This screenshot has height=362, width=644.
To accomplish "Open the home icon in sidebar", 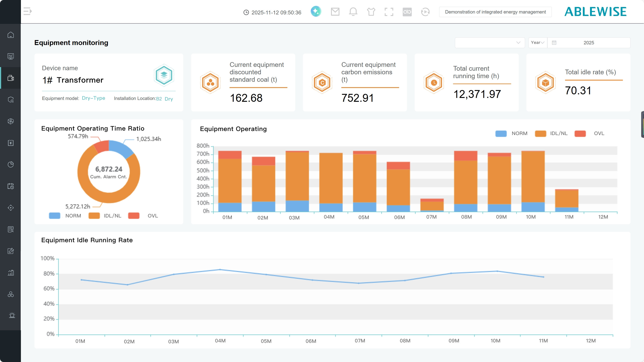I will [x=11, y=35].
